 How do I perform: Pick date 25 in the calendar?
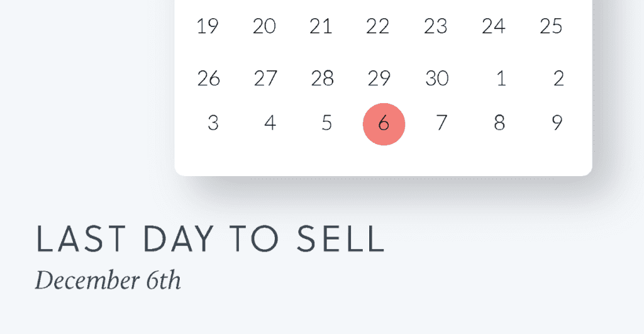point(551,26)
